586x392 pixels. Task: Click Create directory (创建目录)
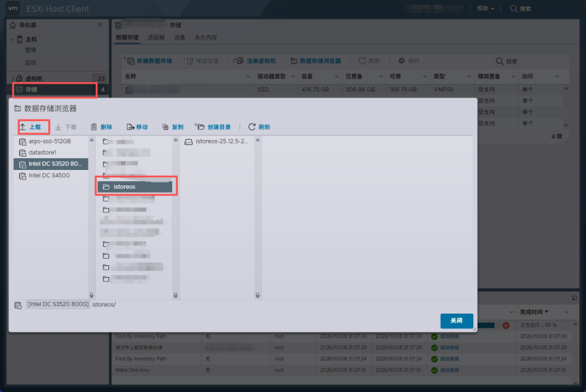[x=213, y=127]
